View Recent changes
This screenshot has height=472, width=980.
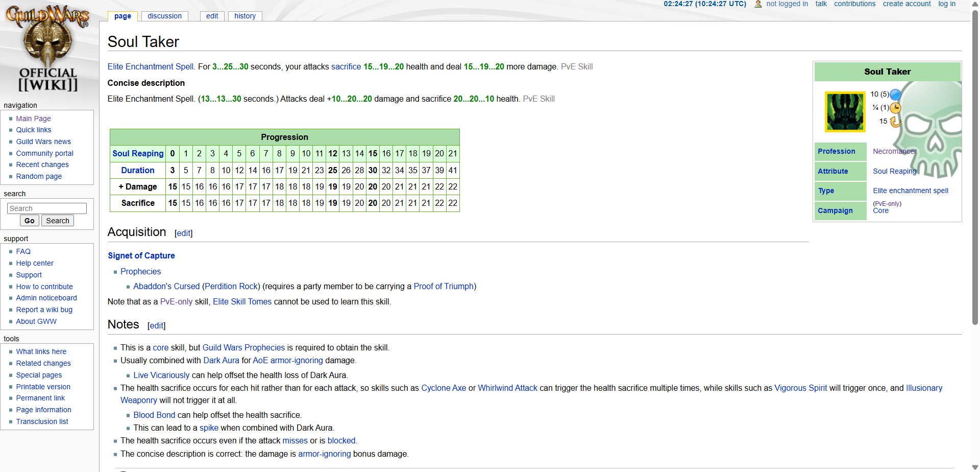(42, 164)
